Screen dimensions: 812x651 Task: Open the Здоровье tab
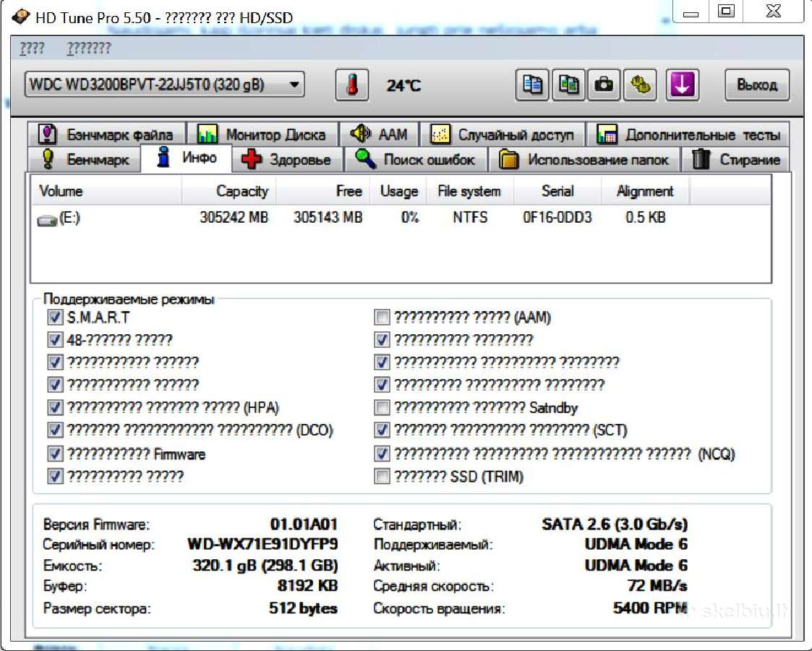[288, 159]
